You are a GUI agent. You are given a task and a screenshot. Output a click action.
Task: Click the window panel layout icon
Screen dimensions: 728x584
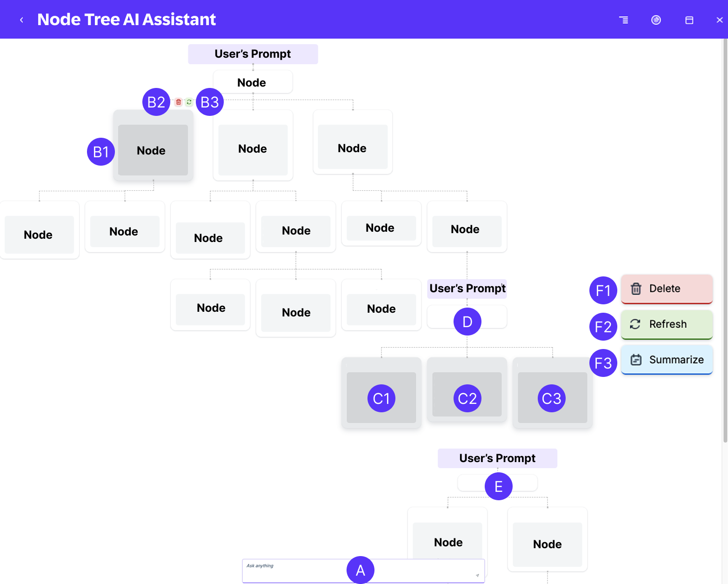689,20
